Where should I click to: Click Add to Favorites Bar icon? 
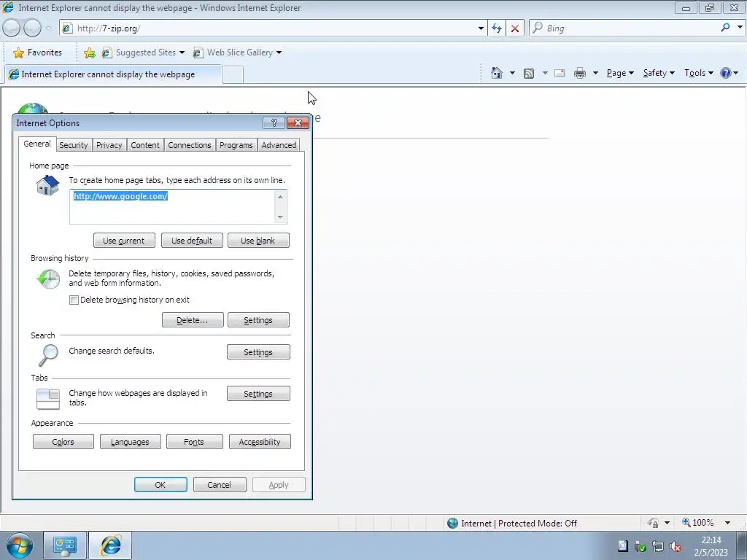pos(90,52)
